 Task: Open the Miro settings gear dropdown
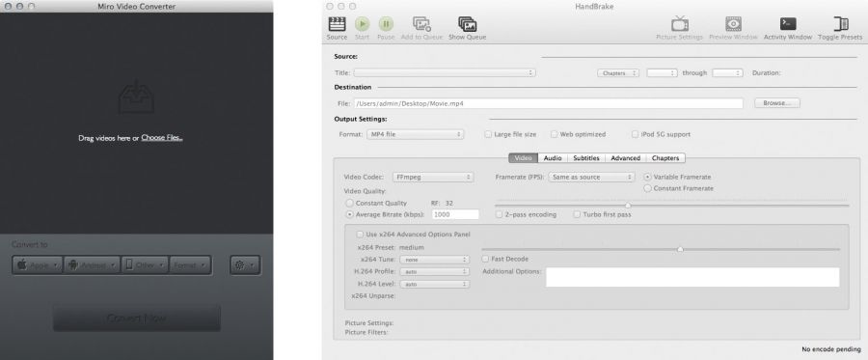pos(245,265)
